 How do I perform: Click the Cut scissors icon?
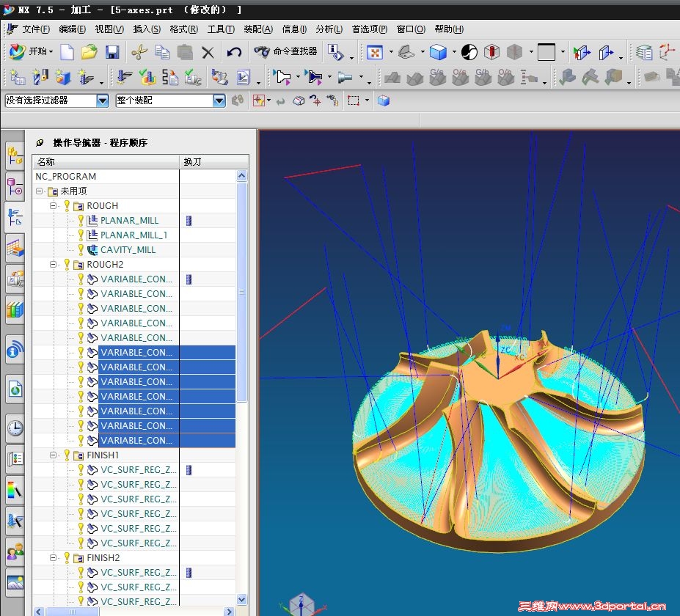pyautogui.click(x=139, y=52)
